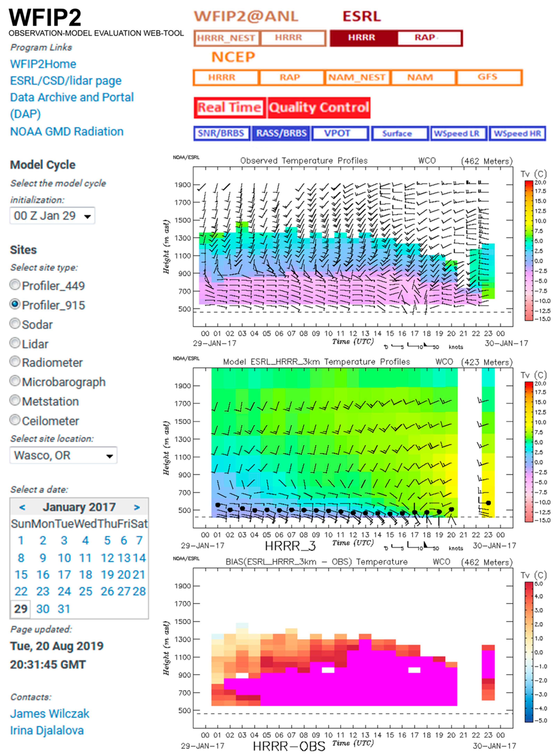Open the NOAA GMD Radiation link

point(67,132)
